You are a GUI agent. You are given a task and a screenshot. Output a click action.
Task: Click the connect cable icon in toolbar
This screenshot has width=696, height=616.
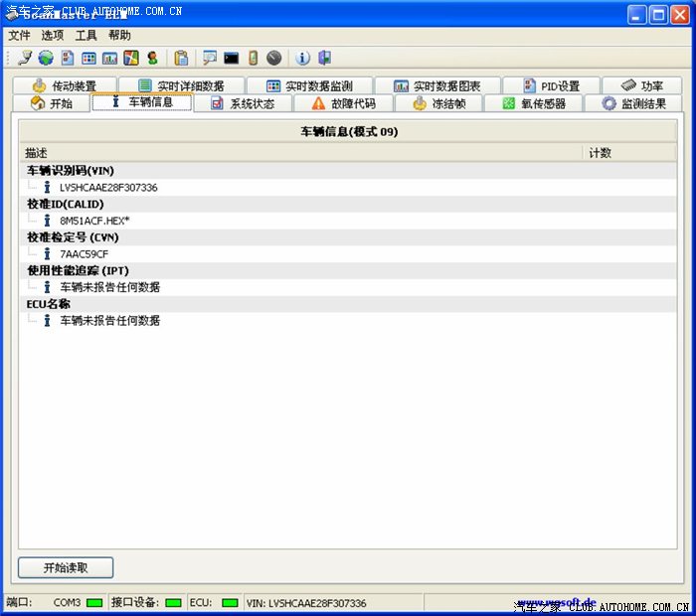point(25,58)
